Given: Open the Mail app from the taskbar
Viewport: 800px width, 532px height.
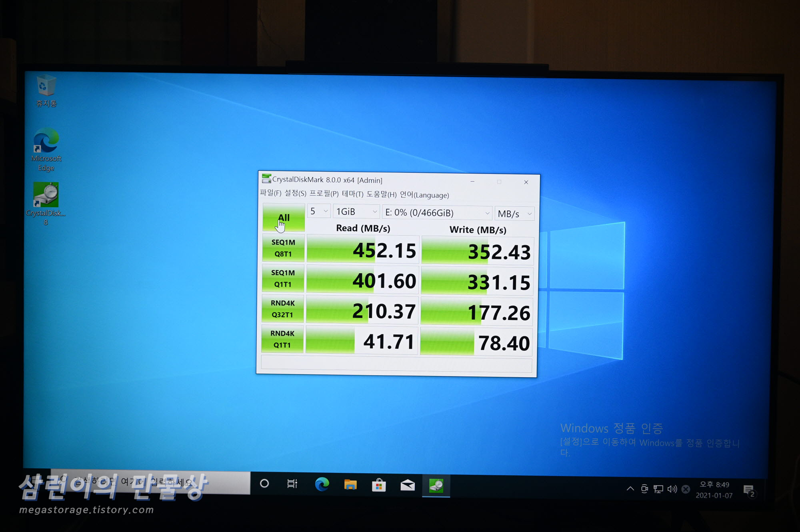Looking at the screenshot, I should pos(408,485).
